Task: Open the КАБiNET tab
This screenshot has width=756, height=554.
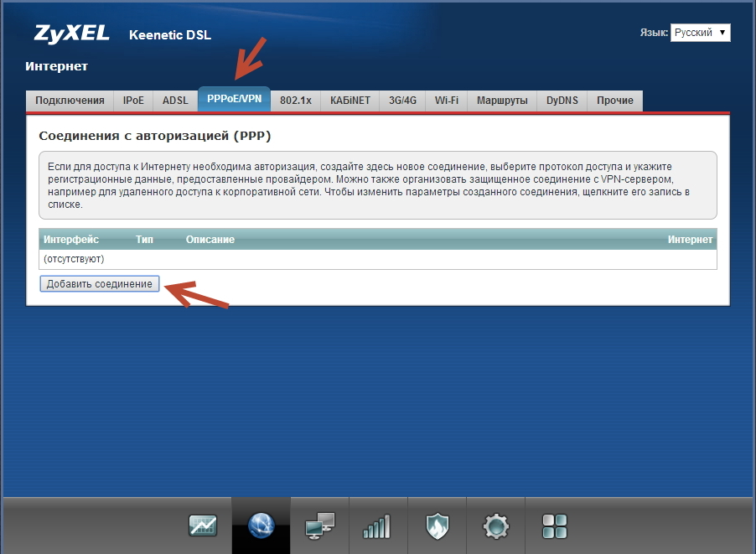Action: click(350, 101)
